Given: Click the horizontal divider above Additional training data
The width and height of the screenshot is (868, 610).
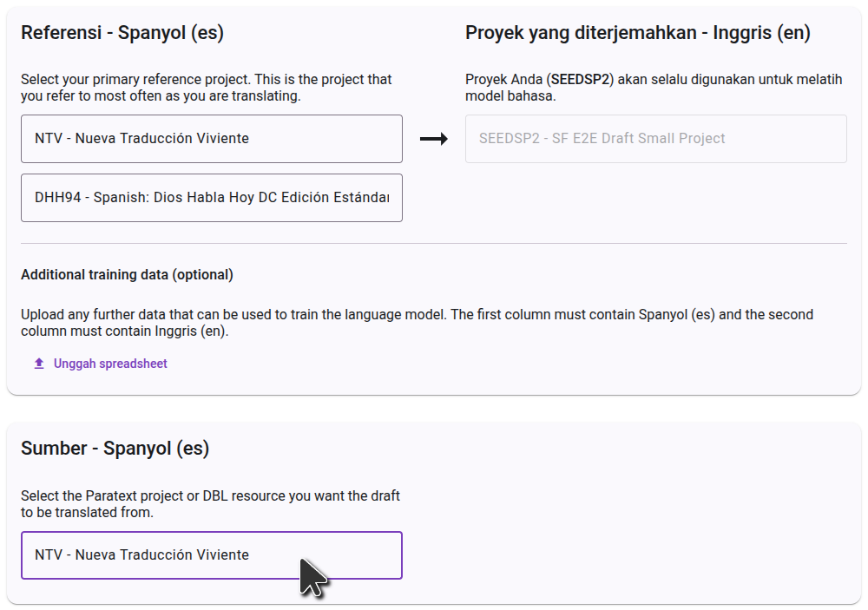Looking at the screenshot, I should pos(434,243).
